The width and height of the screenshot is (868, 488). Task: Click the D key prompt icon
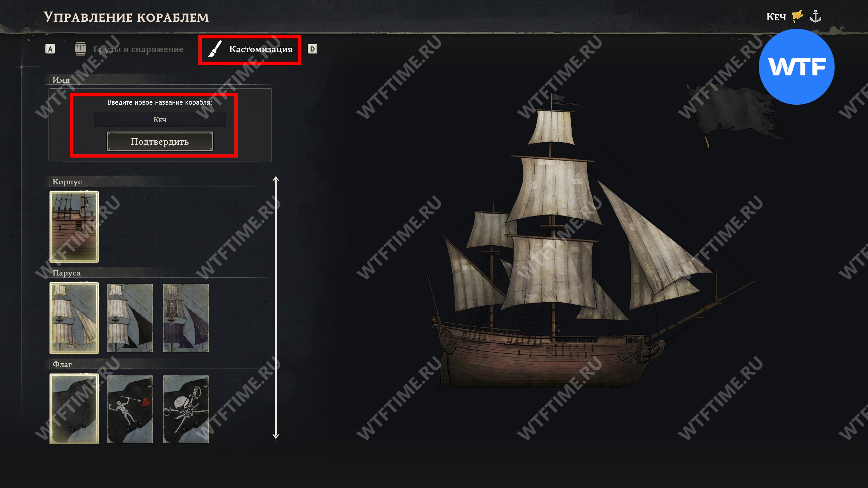[x=312, y=49]
